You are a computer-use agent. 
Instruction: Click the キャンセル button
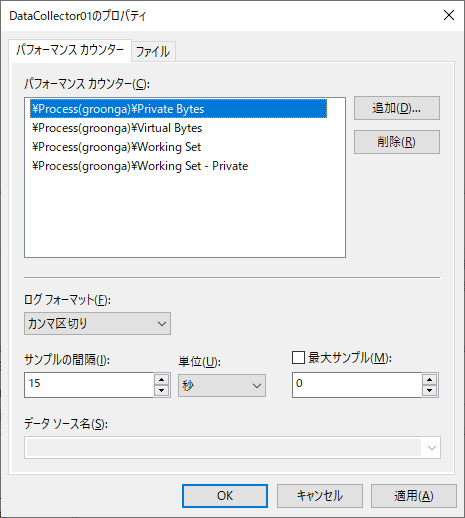click(x=320, y=496)
